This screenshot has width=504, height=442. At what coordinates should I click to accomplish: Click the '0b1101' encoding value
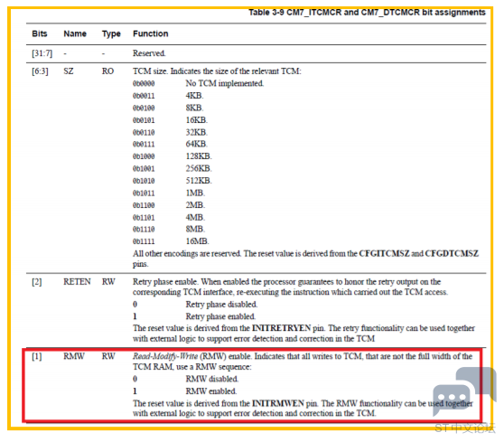coord(144,218)
